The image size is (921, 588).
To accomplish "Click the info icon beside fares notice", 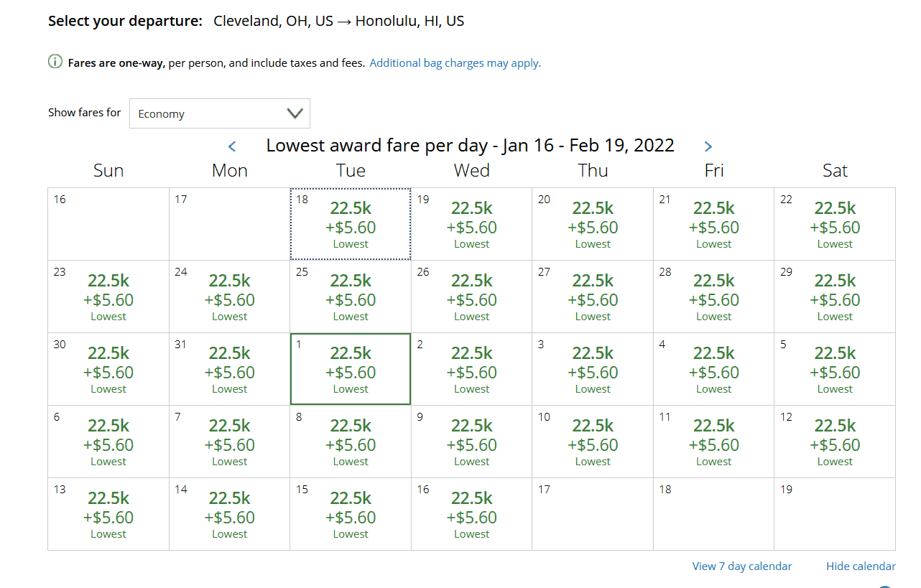I will click(x=55, y=62).
